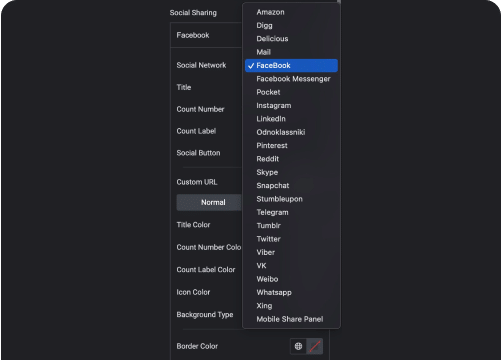Choose Facebook Messenger in the dropdown
This screenshot has height=360, width=501.
pos(291,79)
